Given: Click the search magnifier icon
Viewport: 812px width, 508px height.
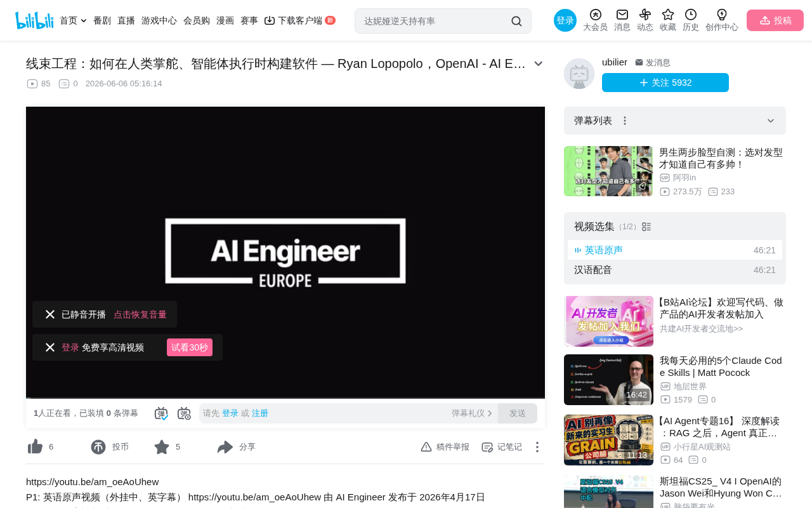Looking at the screenshot, I should click(516, 21).
